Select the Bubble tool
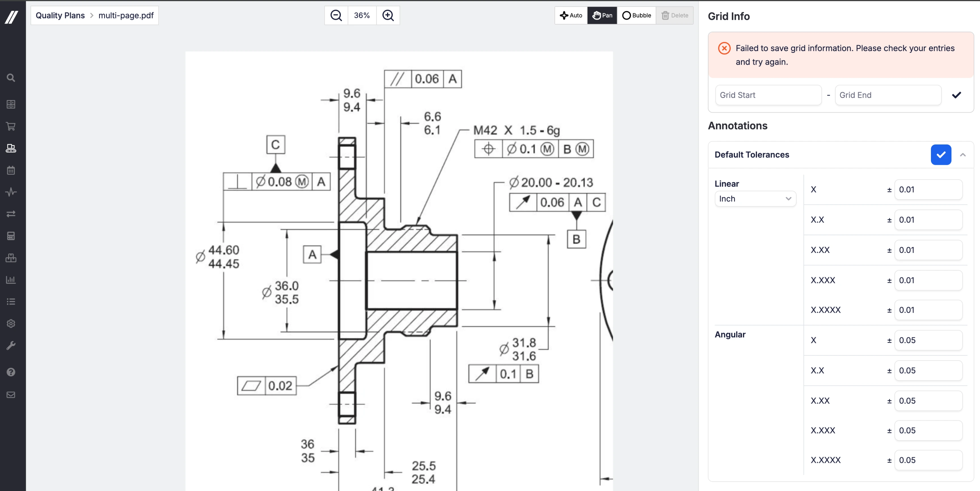 pyautogui.click(x=637, y=16)
